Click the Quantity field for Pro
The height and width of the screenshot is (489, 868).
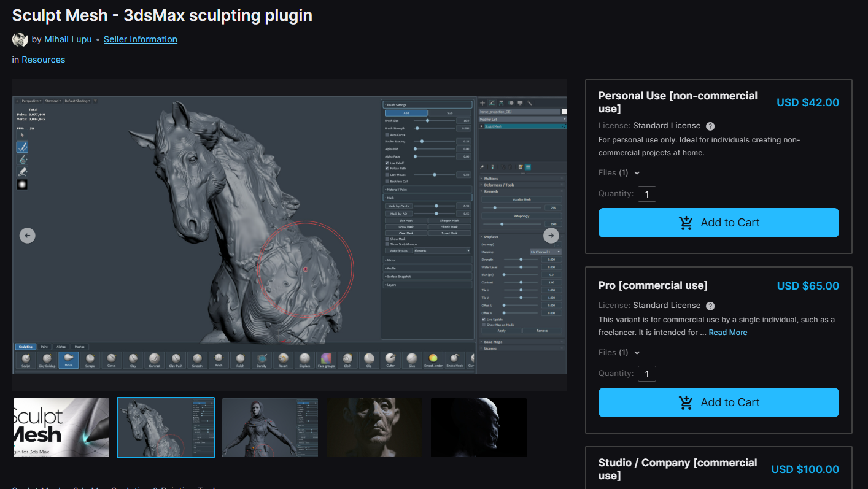point(647,374)
